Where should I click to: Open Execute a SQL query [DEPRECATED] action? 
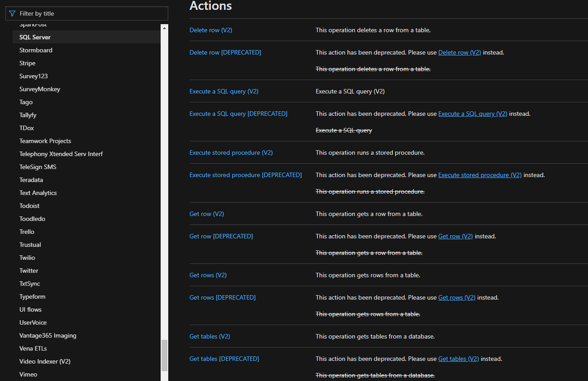(238, 114)
